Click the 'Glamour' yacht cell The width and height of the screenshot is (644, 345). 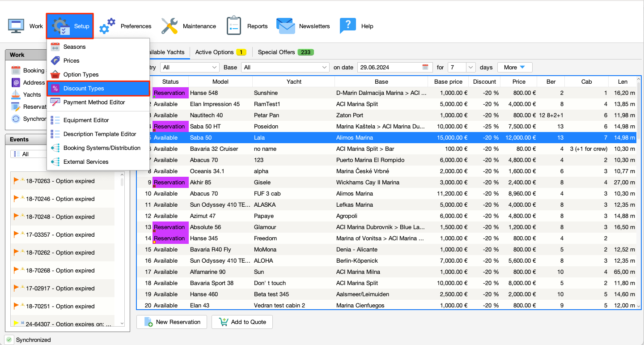click(293, 227)
